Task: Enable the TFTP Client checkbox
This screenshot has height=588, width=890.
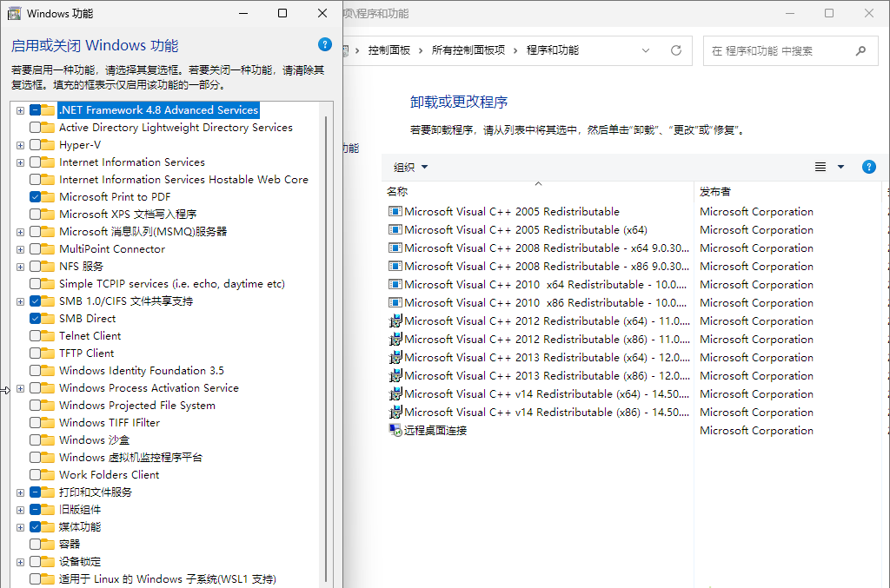Action: 35,353
